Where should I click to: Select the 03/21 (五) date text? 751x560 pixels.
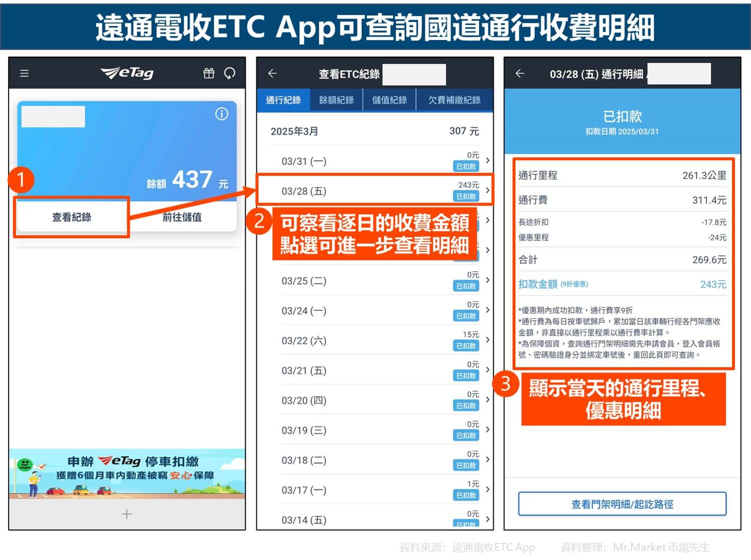coord(304,371)
